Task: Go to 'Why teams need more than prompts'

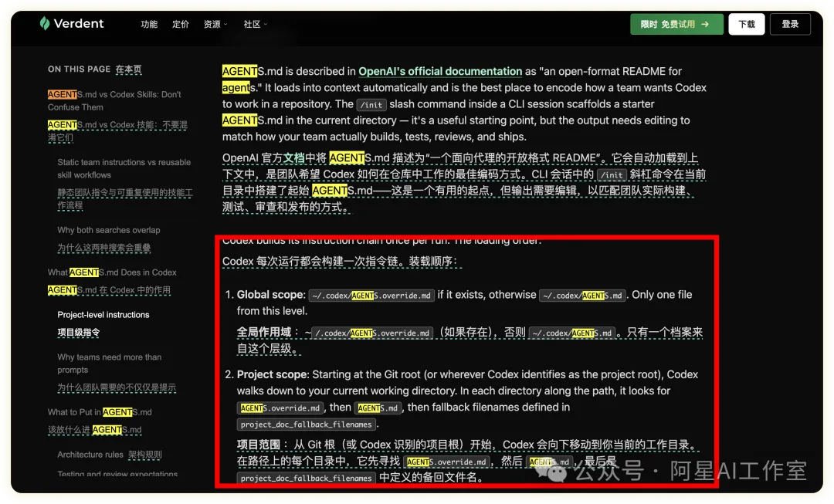Action: pyautogui.click(x=110, y=363)
